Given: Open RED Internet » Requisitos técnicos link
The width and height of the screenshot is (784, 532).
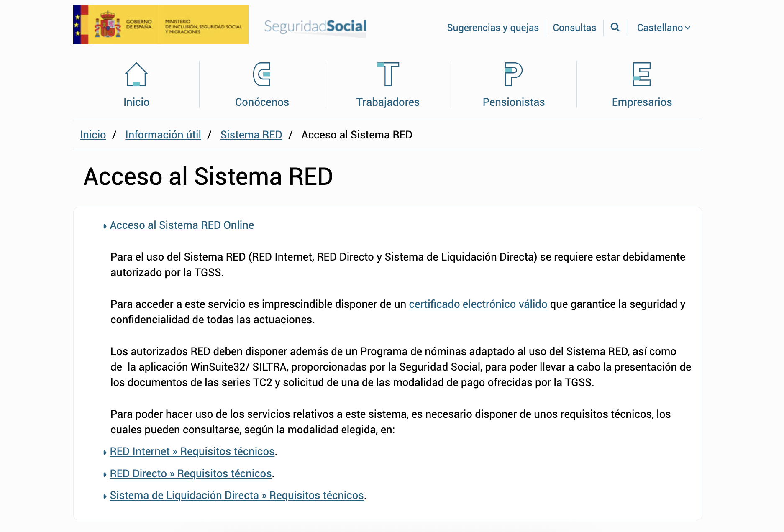Looking at the screenshot, I should click(x=192, y=451).
